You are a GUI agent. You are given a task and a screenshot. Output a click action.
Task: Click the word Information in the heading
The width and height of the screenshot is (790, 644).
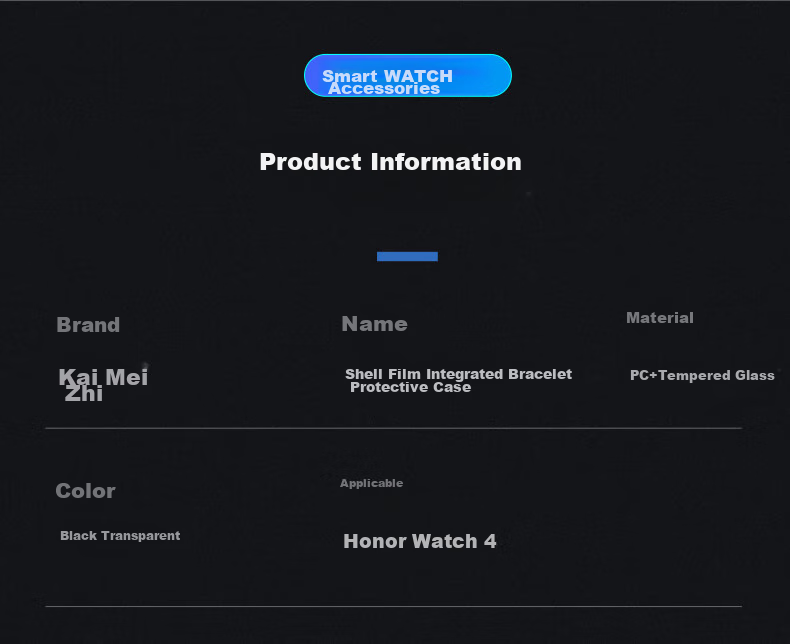(446, 162)
